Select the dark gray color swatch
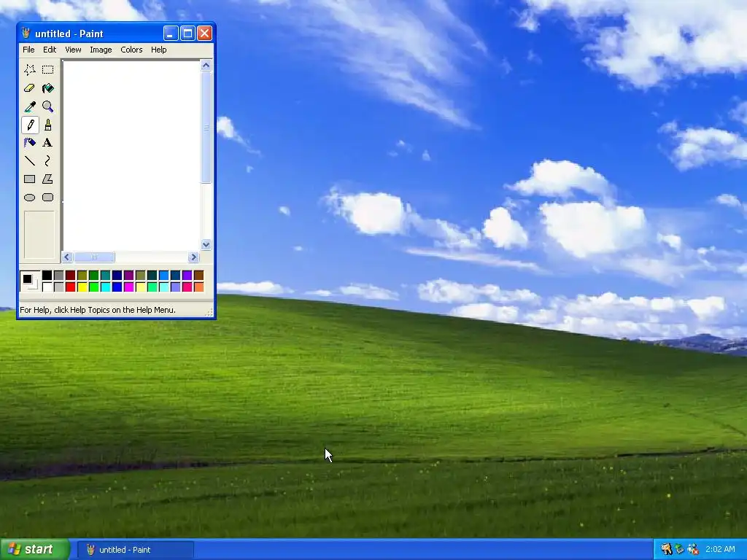 [58, 275]
